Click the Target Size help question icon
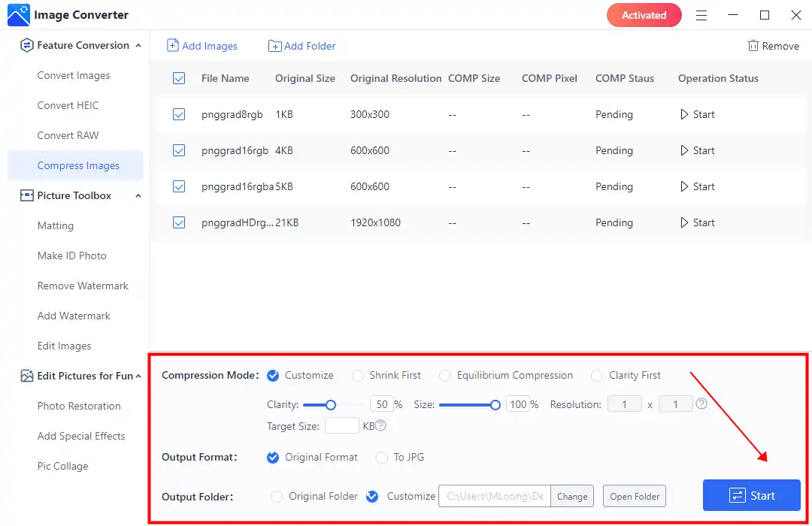Screen dimensions: 812x526 coord(380,425)
